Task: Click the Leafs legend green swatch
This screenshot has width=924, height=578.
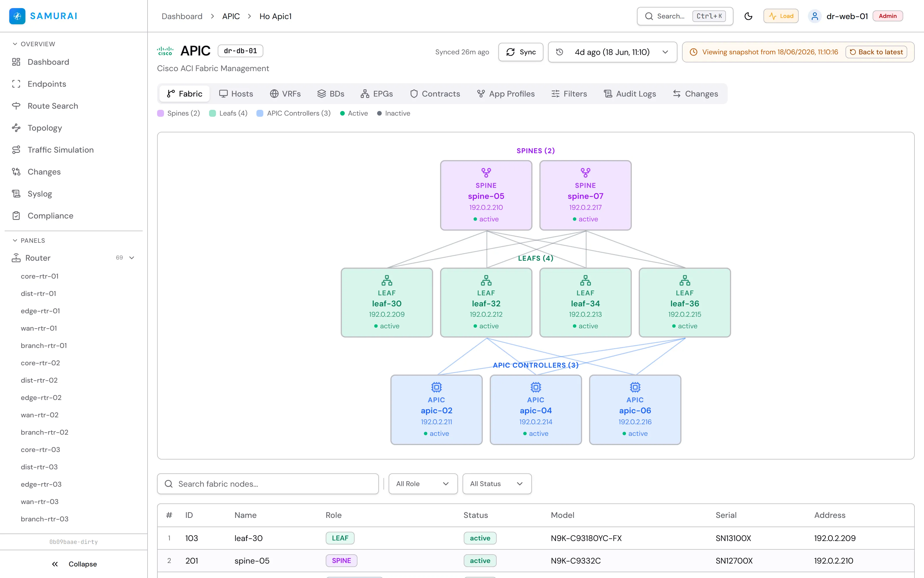Action: pyautogui.click(x=213, y=113)
